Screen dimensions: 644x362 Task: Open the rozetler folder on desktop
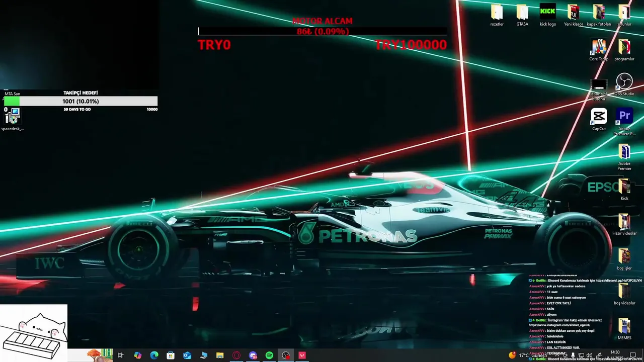click(x=497, y=15)
